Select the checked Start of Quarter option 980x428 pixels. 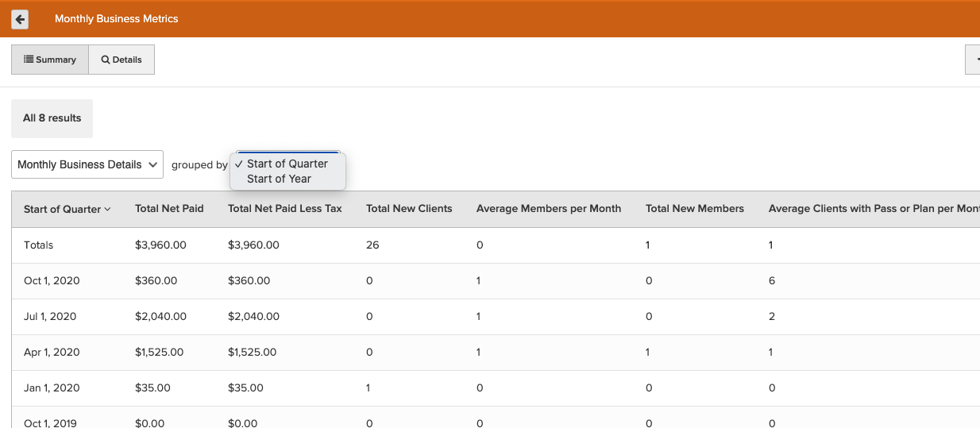(287, 164)
